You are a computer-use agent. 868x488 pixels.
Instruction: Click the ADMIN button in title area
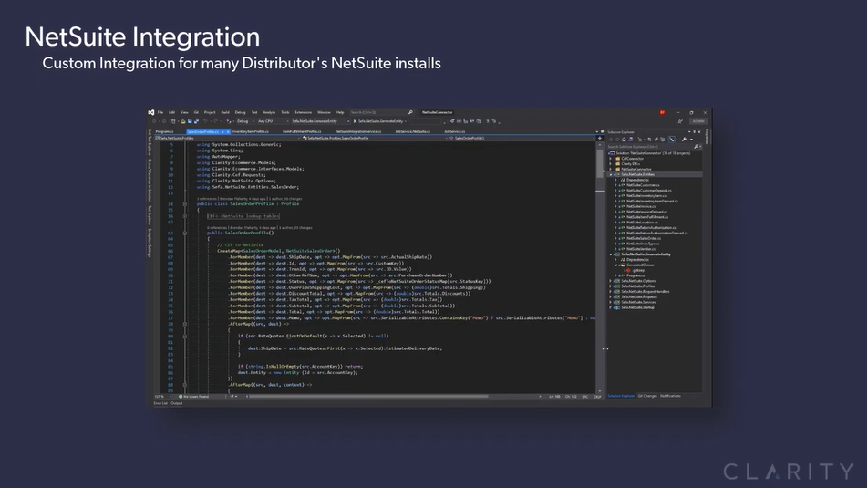coord(698,121)
